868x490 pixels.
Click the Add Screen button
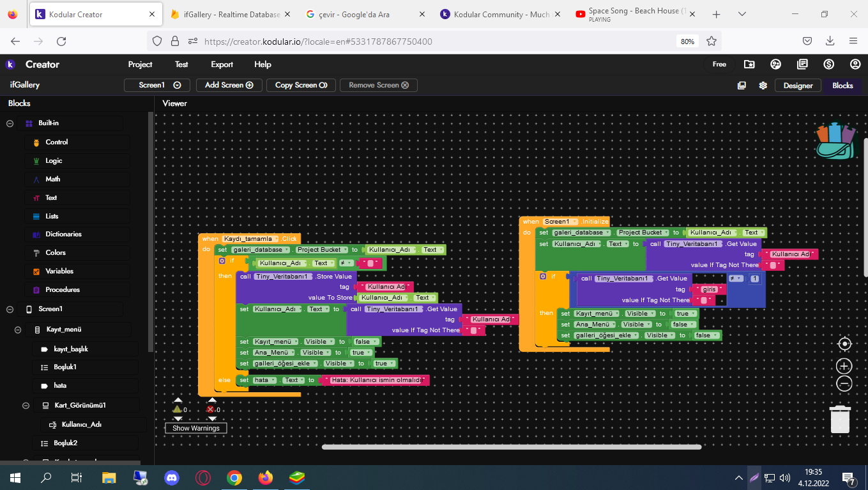[229, 85]
